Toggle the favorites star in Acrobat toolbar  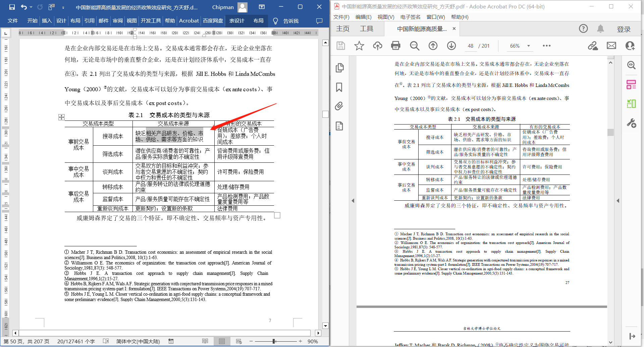359,46
